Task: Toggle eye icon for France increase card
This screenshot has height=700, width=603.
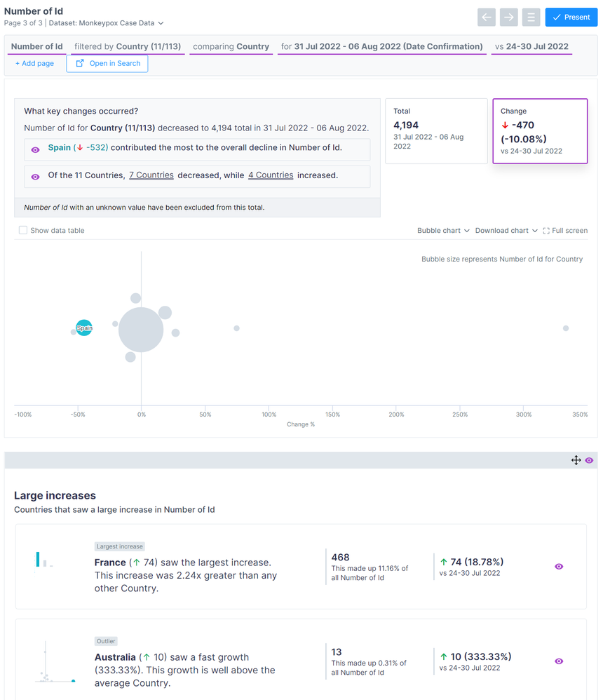Action: coord(559,567)
